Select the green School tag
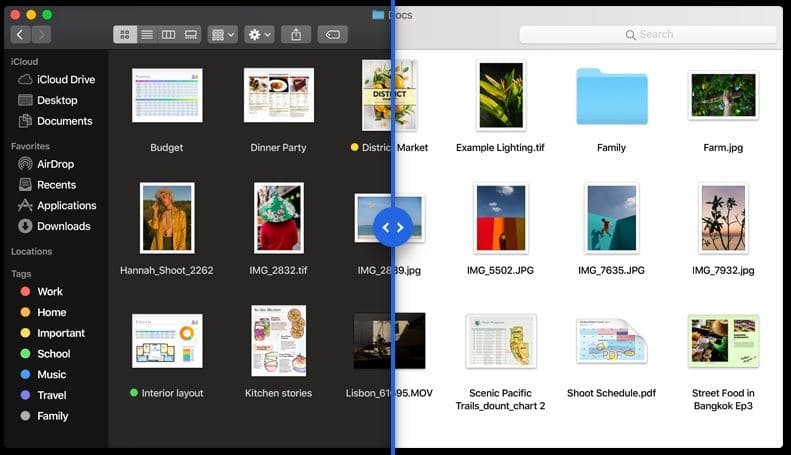 pyautogui.click(x=45, y=354)
